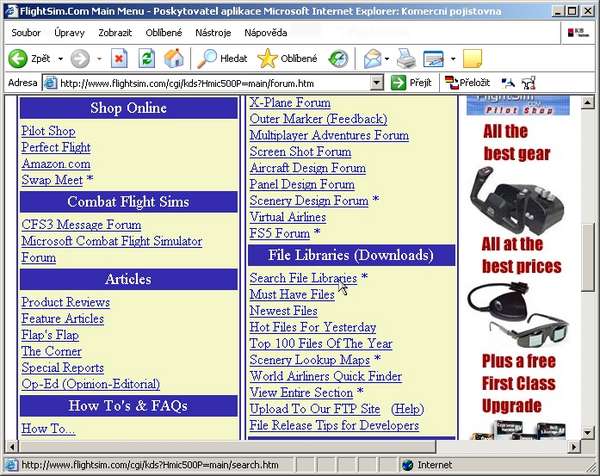Screen dimensions: 600x476
Task: Click the Internet zone globe icon
Action: pyautogui.click(x=408, y=465)
